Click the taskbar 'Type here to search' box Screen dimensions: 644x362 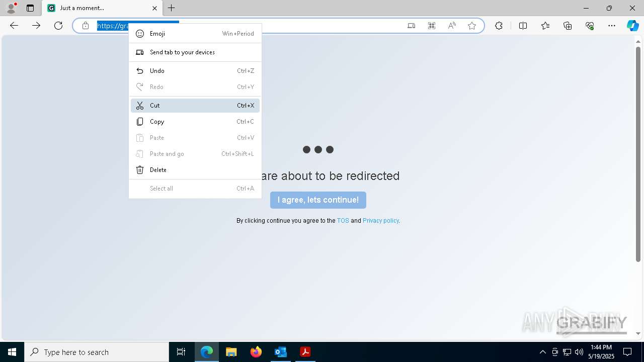point(97,352)
